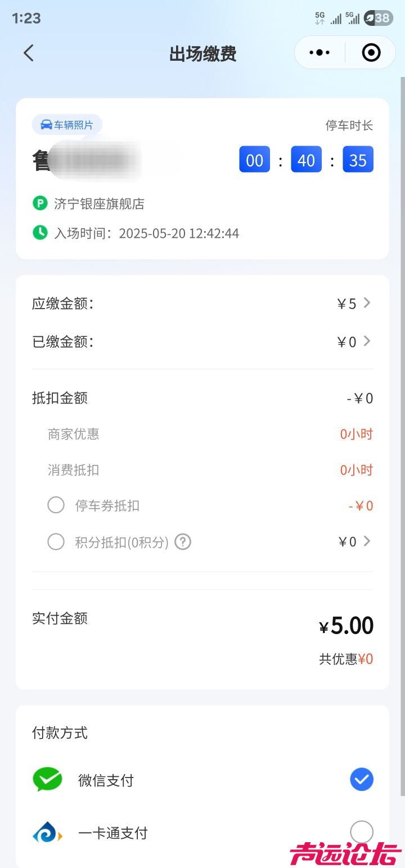Expand 应缴金额 details chevron
Viewport: 405px width, 868px height.
coord(367,303)
